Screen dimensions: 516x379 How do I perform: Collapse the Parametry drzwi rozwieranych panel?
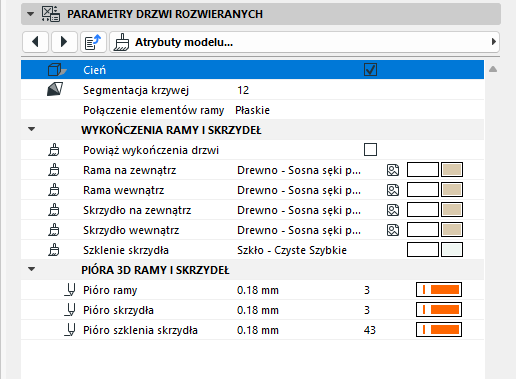click(31, 14)
